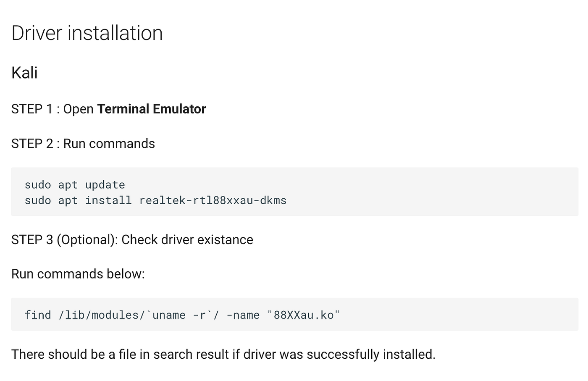
Task: Click the 'STEP 1 : Open' line
Action: [x=108, y=109]
